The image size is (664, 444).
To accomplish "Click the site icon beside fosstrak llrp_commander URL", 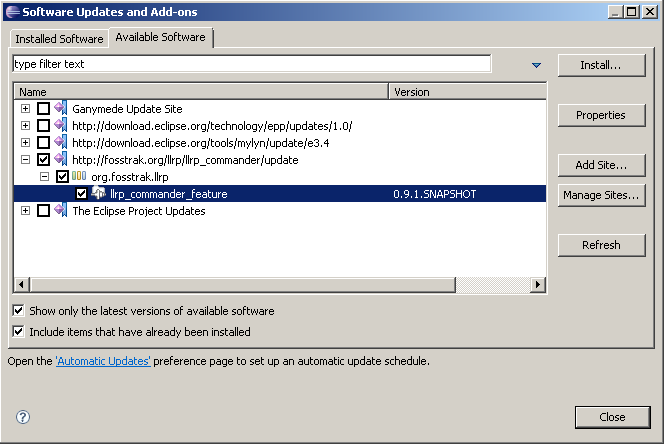I will coord(61,159).
